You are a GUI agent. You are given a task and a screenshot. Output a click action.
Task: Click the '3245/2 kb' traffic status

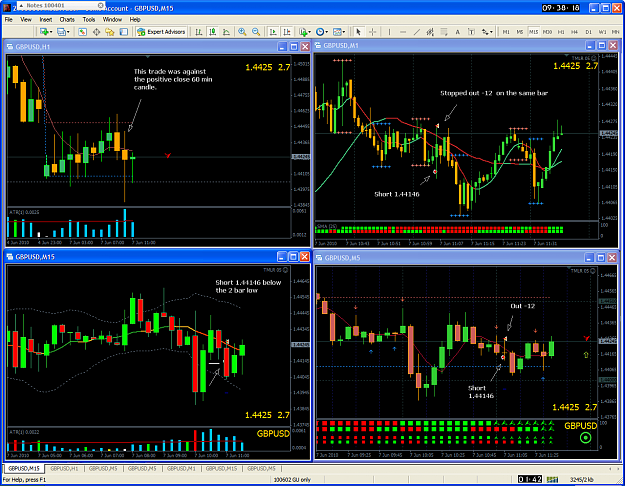(582, 480)
